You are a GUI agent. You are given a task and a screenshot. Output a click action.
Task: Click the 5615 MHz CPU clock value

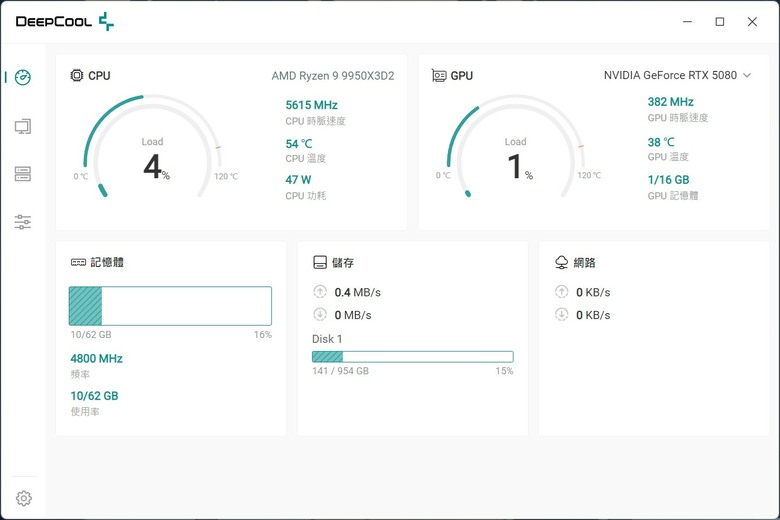311,105
